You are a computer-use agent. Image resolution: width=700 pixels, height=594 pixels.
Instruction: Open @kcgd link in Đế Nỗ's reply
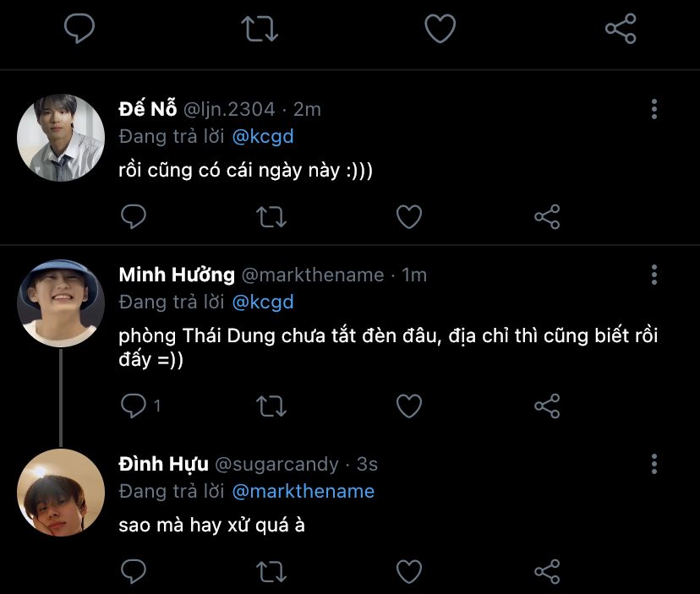pyautogui.click(x=263, y=136)
